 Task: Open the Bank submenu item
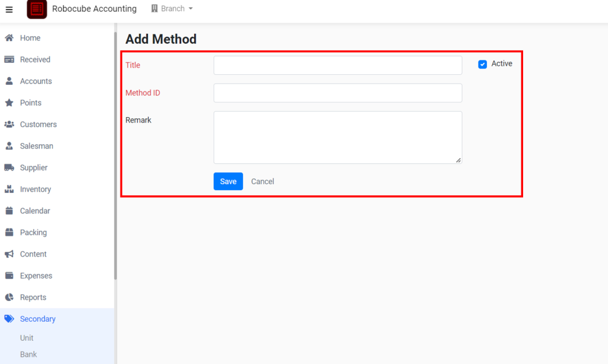tap(28, 354)
